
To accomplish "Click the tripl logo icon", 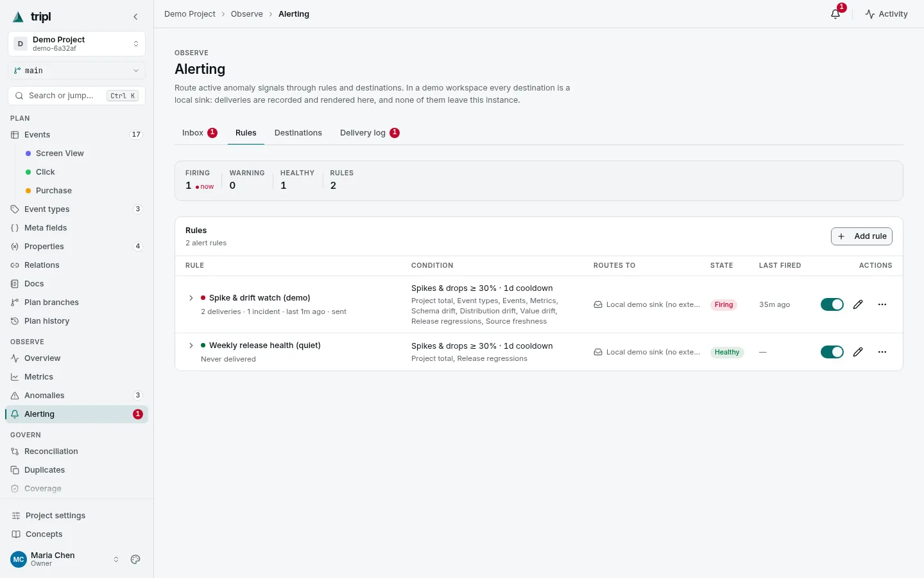I will (x=18, y=17).
